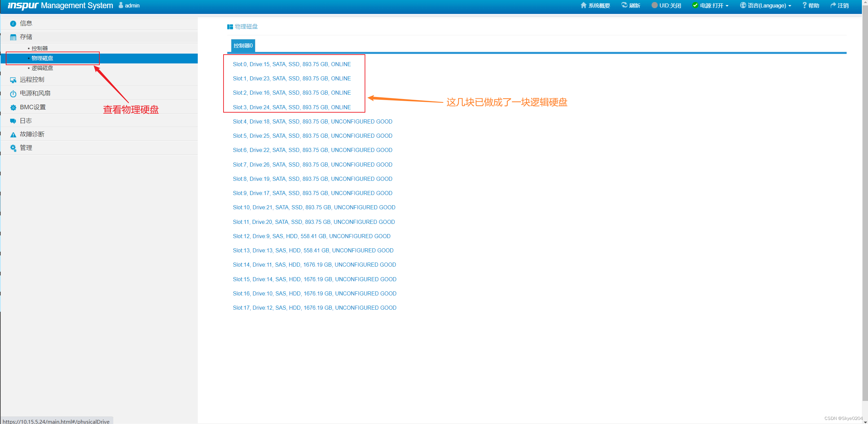The height and width of the screenshot is (424, 868).
Task: Click the 日志 log icon
Action: (13, 121)
